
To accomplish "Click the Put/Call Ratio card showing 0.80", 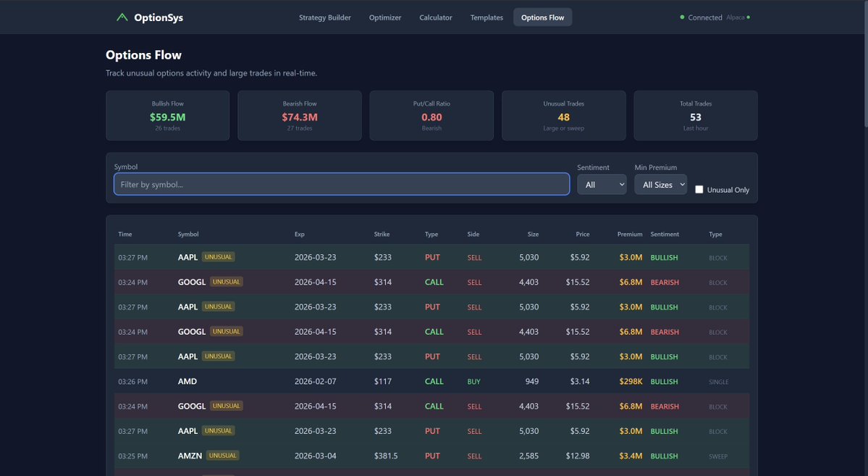I will pyautogui.click(x=431, y=115).
